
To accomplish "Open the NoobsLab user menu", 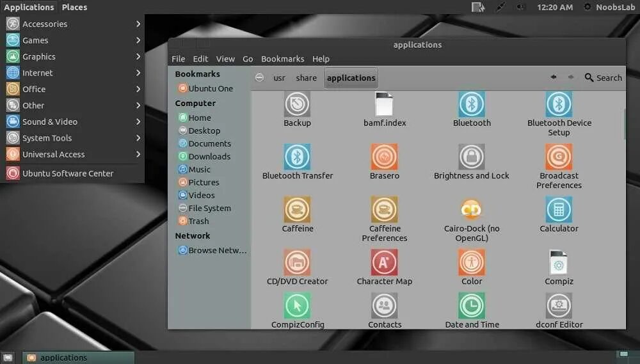I will click(609, 7).
